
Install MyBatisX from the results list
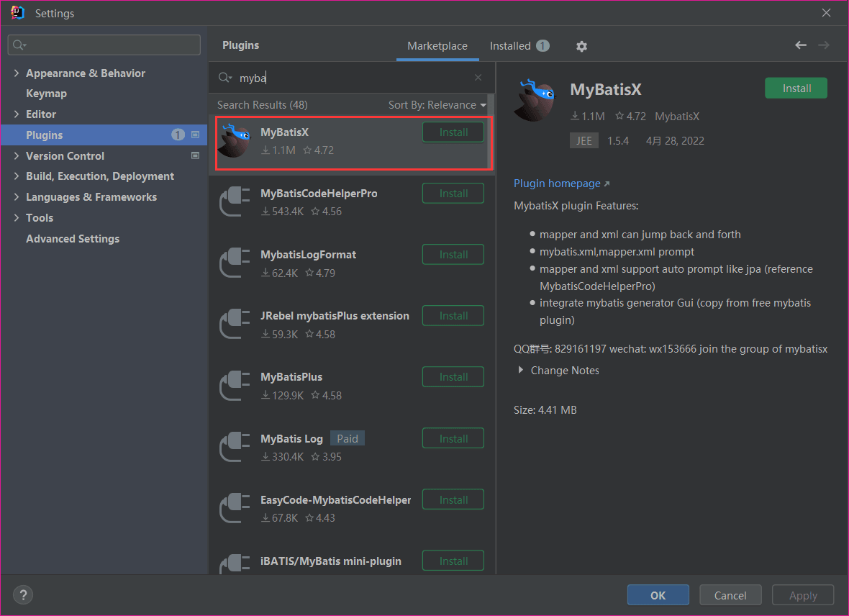pyautogui.click(x=453, y=132)
